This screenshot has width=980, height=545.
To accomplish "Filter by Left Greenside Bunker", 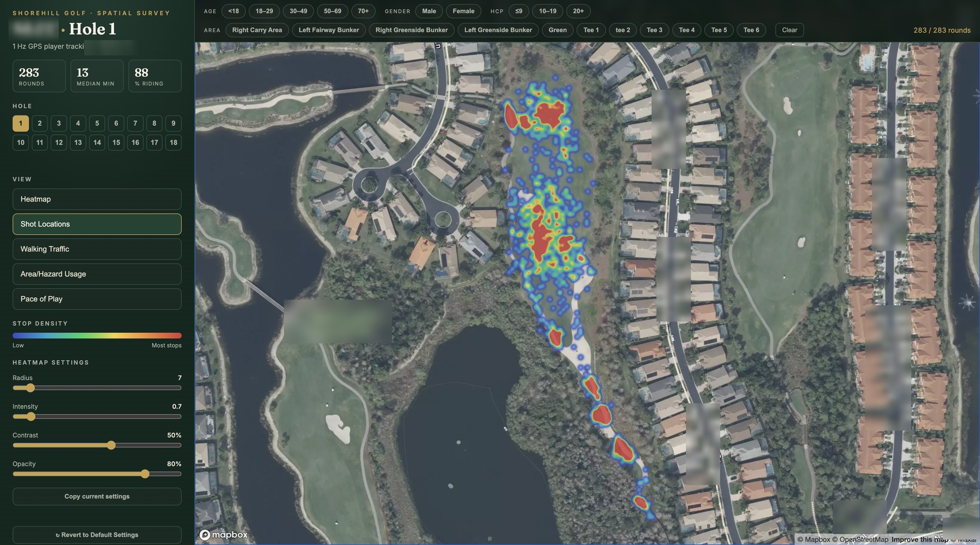I will [x=498, y=30].
